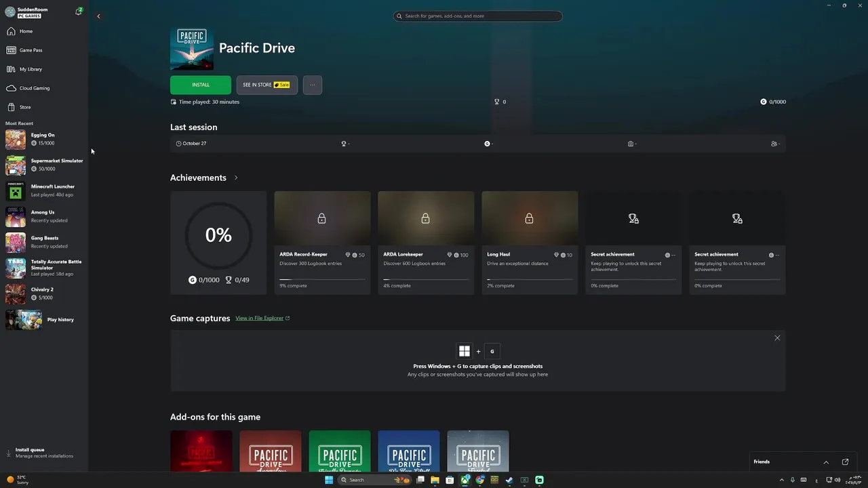
Task: Click SuddenRoom profile avatar
Action: [10, 12]
